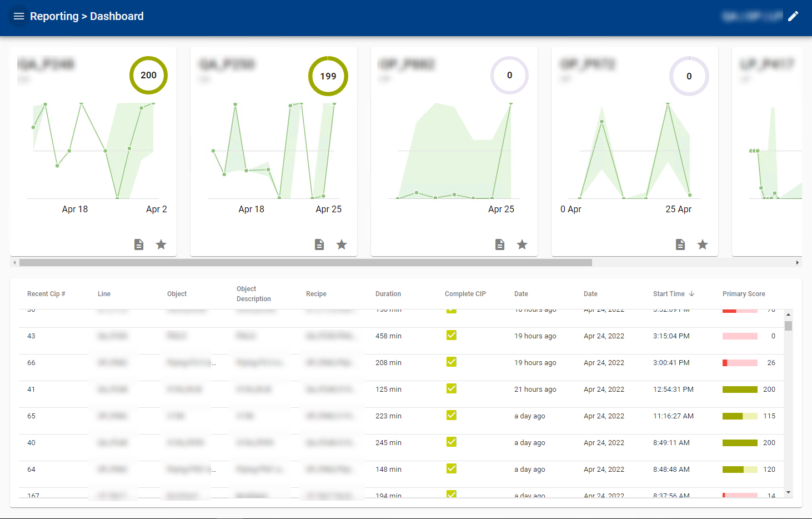Image resolution: width=812 pixels, height=519 pixels.
Task: Toggle Complete CIP checkbox for 458 min row
Action: tap(452, 336)
